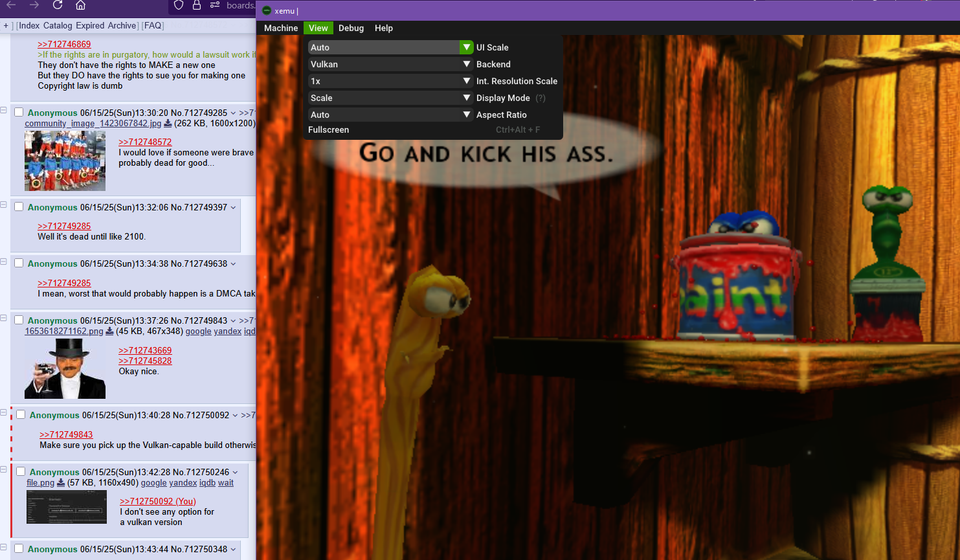Hide post No.712749638 with the minus icon
This screenshot has height=560, width=960.
[3, 262]
